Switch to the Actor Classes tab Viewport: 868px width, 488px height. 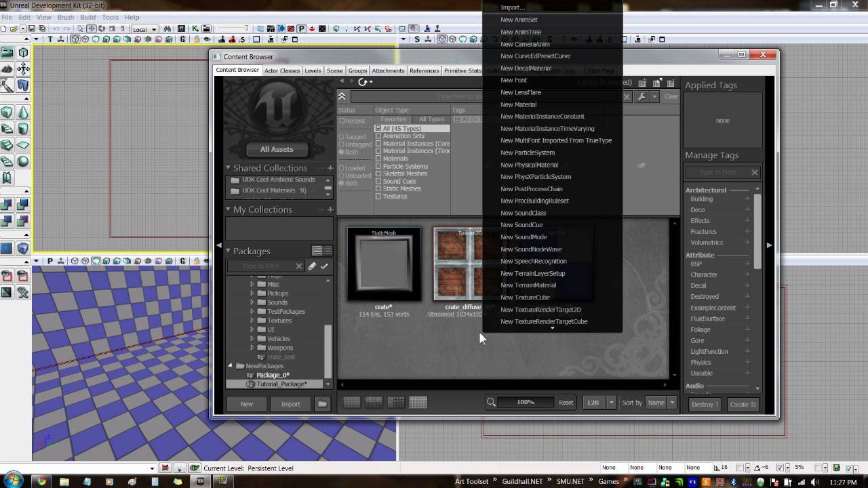tap(282, 70)
